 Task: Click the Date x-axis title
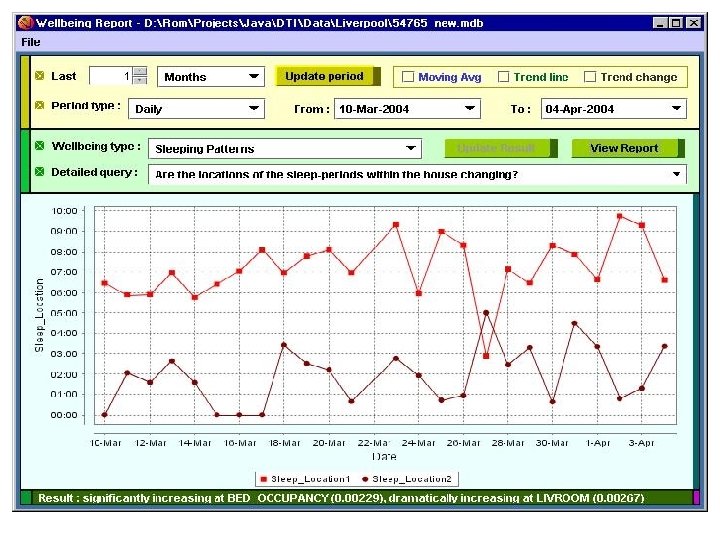(x=384, y=456)
